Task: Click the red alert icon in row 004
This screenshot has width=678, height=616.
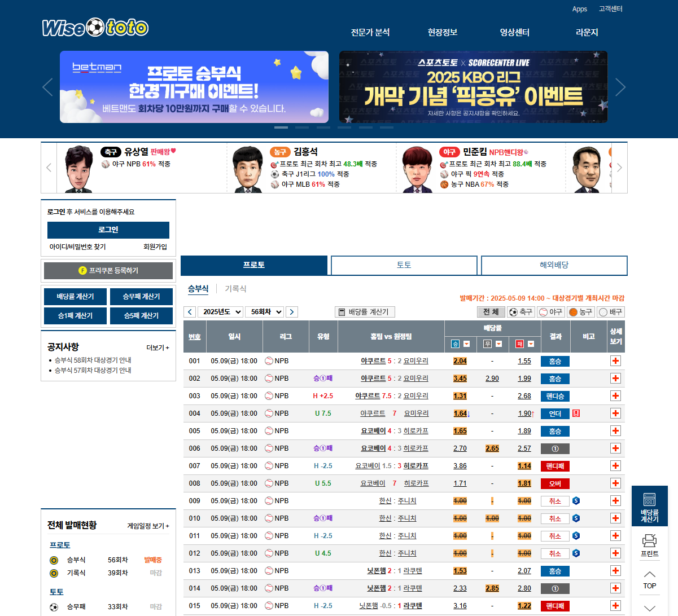Action: [x=576, y=413]
